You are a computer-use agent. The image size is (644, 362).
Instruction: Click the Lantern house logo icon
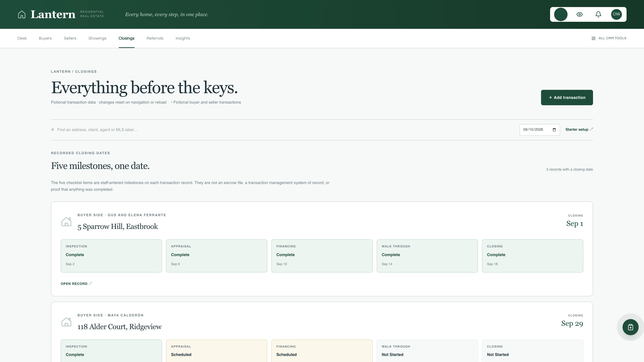pos(22,14)
